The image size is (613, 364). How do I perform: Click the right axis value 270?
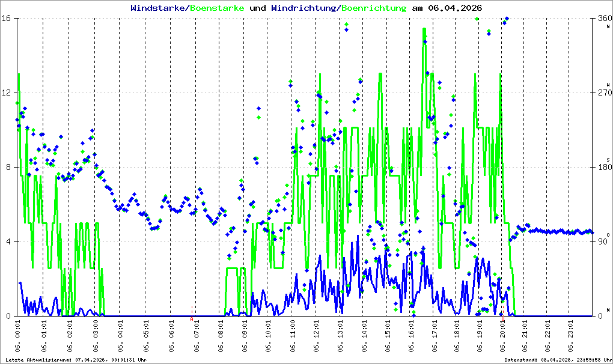605,93
